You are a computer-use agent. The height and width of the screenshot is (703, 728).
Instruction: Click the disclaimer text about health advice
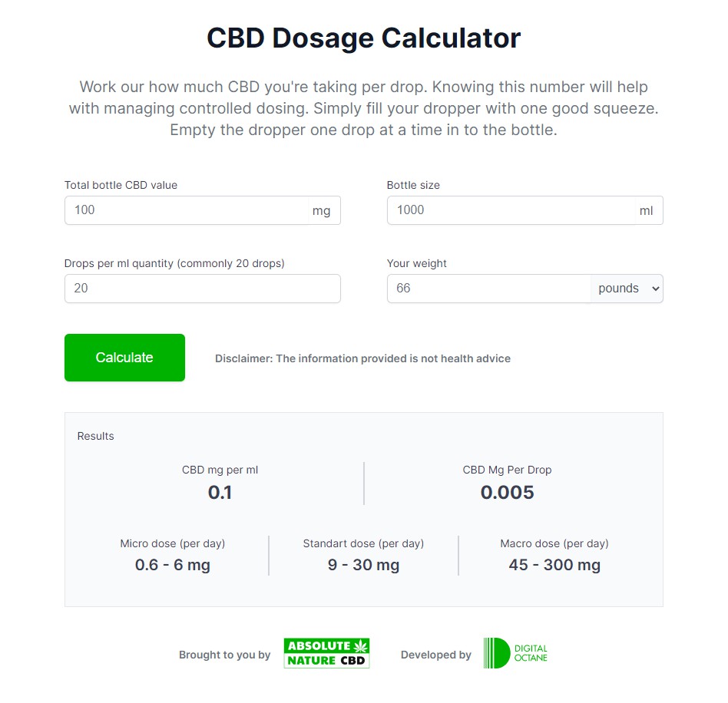[x=362, y=358]
